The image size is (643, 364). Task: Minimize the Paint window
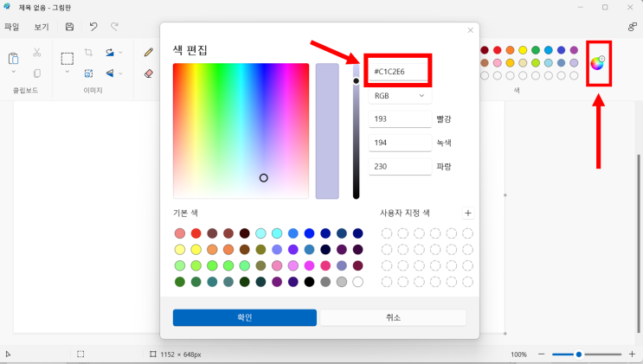581,7
